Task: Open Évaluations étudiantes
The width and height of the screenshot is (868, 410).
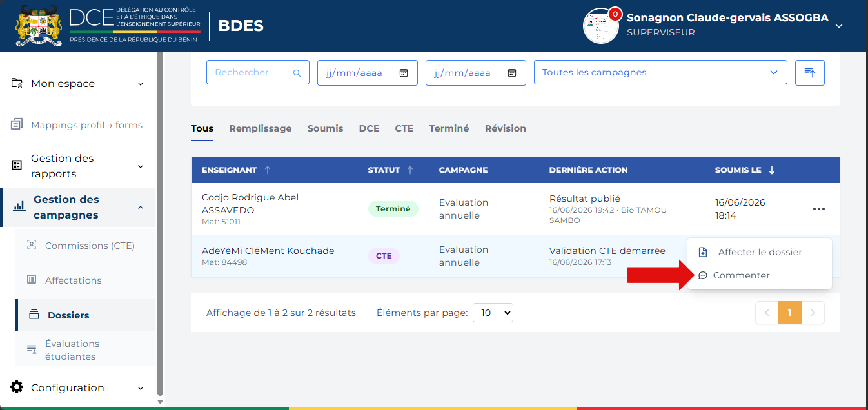Action: click(x=72, y=350)
